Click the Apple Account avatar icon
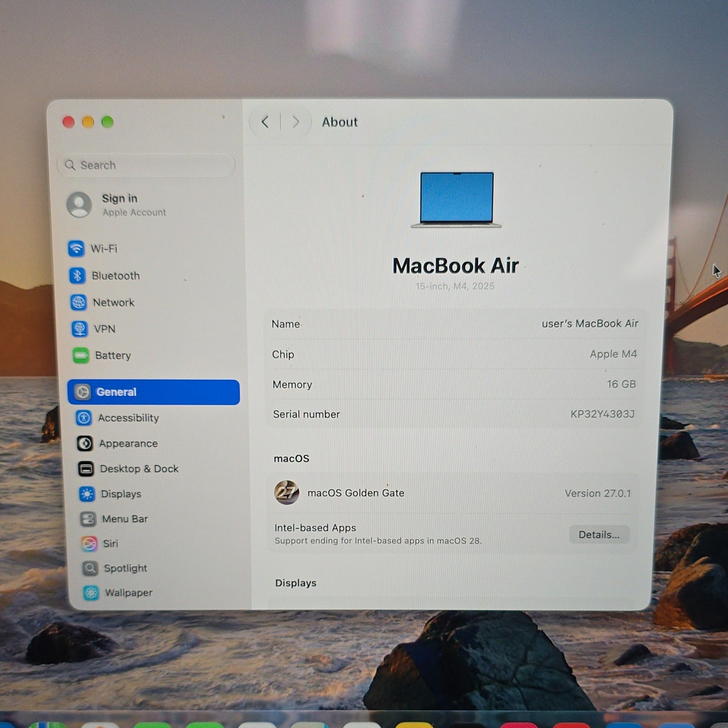The height and width of the screenshot is (728, 728). tap(79, 204)
